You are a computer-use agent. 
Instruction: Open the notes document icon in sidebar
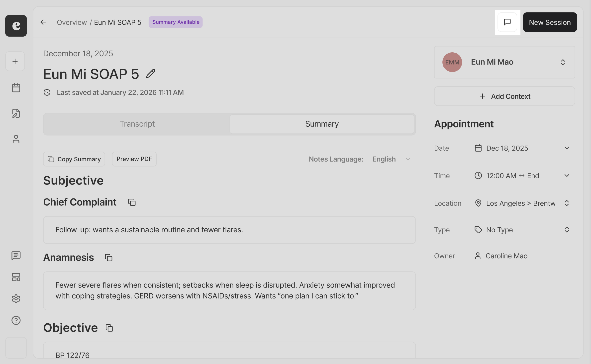[16, 113]
